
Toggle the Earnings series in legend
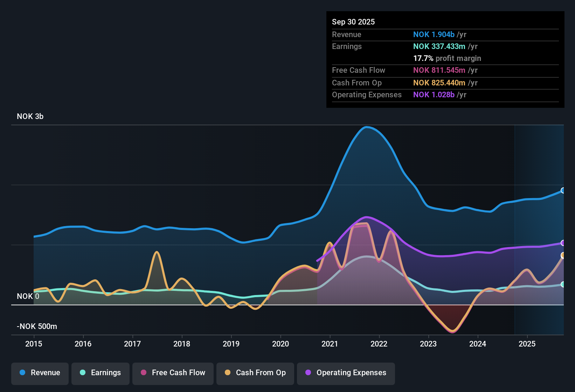tap(101, 373)
